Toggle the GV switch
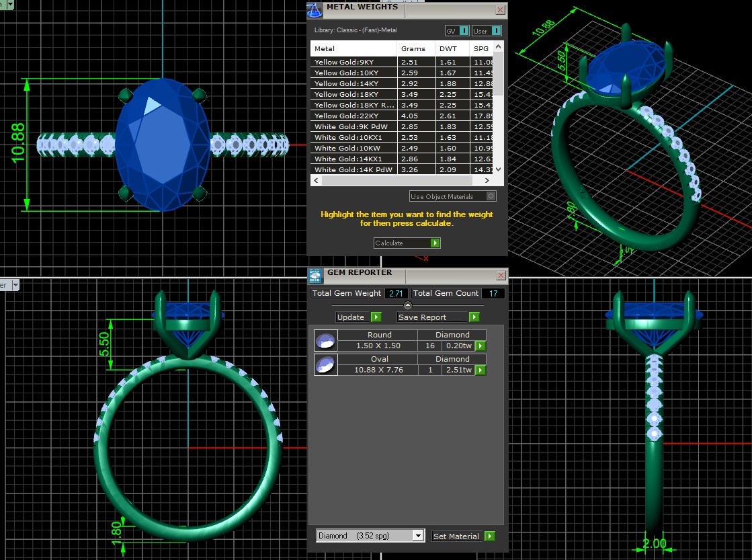 [464, 31]
